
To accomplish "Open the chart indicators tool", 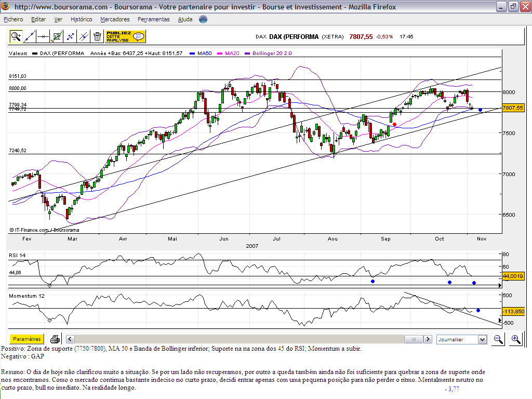I will click(57, 36).
